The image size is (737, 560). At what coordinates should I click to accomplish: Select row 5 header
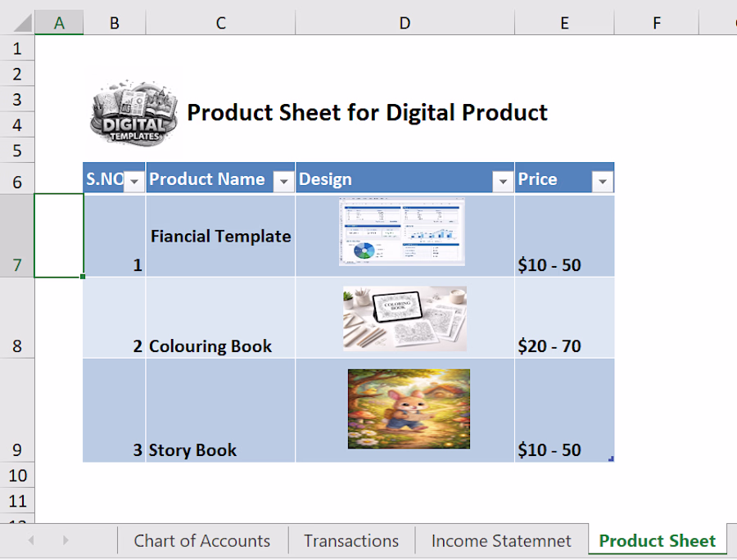coord(17,150)
